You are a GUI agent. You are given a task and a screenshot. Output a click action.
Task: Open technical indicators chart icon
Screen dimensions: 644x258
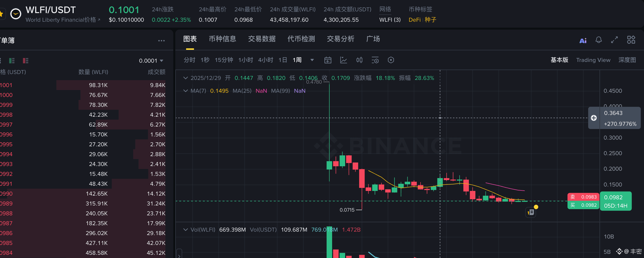pyautogui.click(x=343, y=60)
